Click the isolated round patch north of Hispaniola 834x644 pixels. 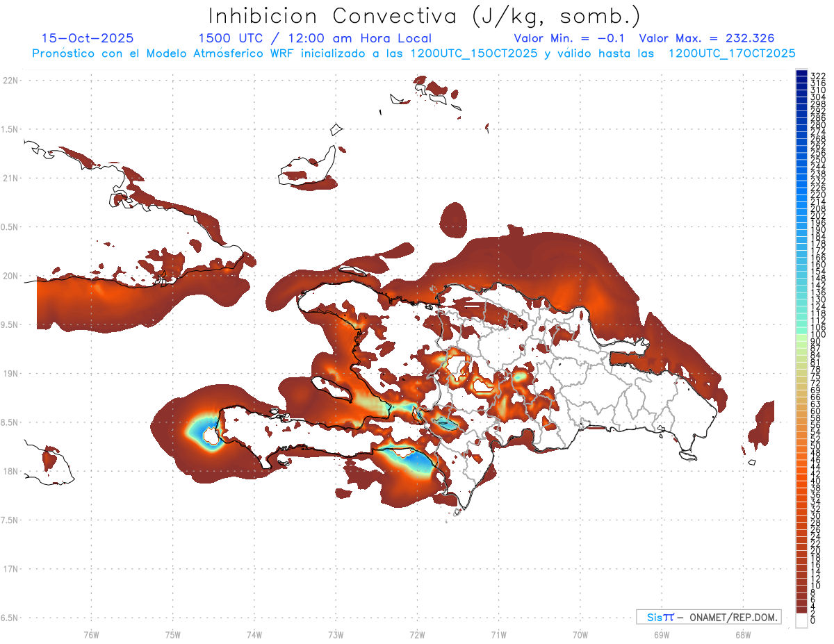point(454,220)
